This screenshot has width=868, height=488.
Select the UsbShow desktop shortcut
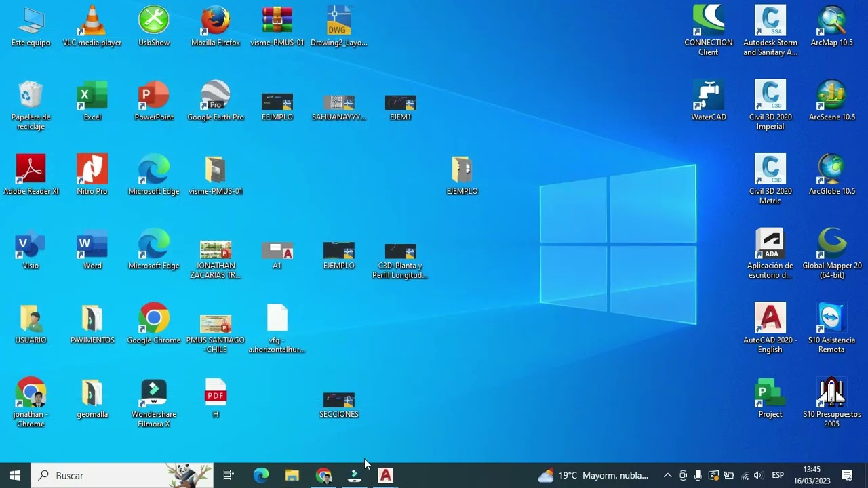coord(154,26)
